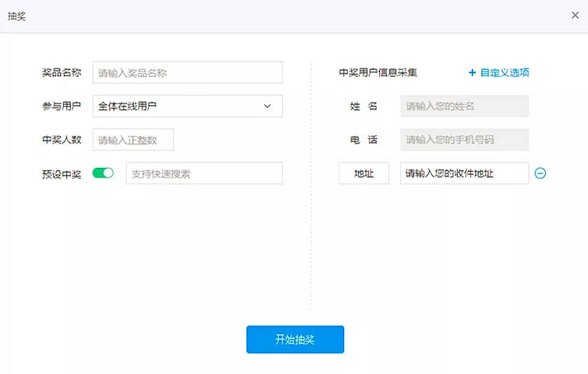The width and height of the screenshot is (588, 374).
Task: Click the 中奖人数 number input
Action: [133, 140]
